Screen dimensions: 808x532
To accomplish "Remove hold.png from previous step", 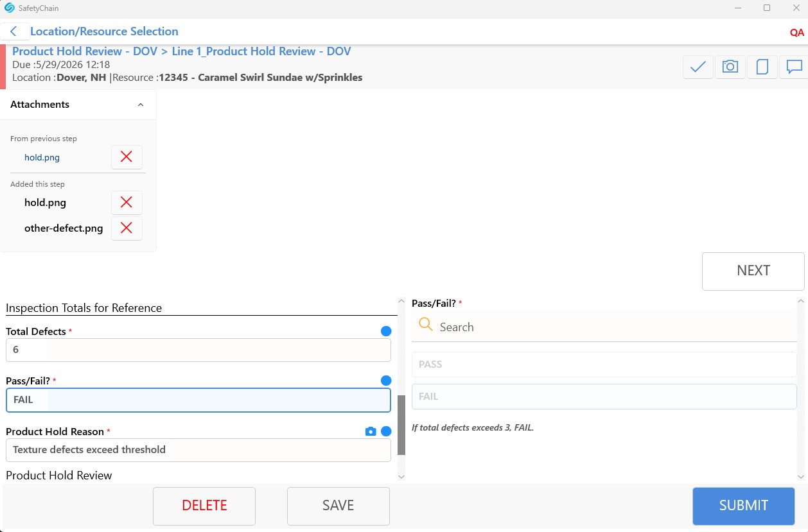I will click(127, 157).
